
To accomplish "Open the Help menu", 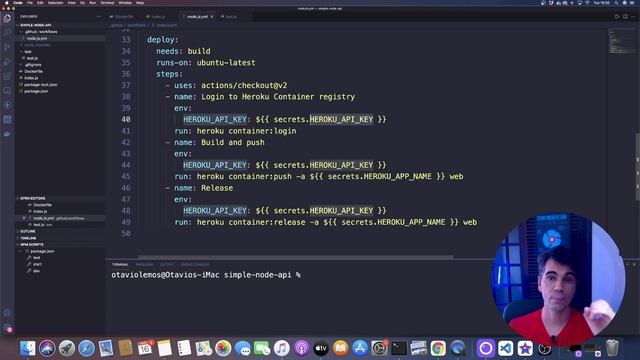I will 140,3.
